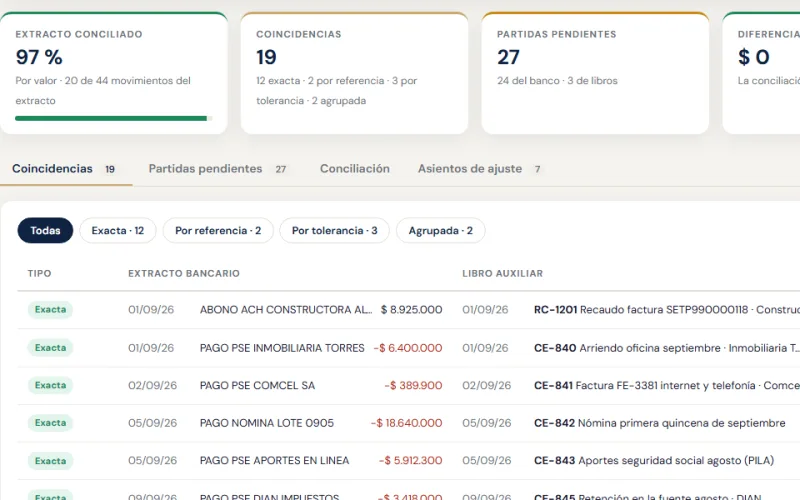The image size is (800, 500).
Task: Click Exacta badge on INMOBILIARIA TORRES row
Action: click(x=50, y=348)
